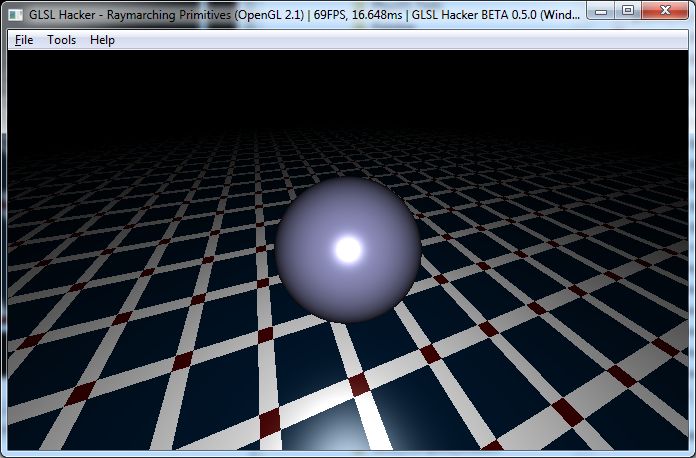
Task: Click the dark shadowed bottom edge of the sphere
Action: [x=348, y=317]
